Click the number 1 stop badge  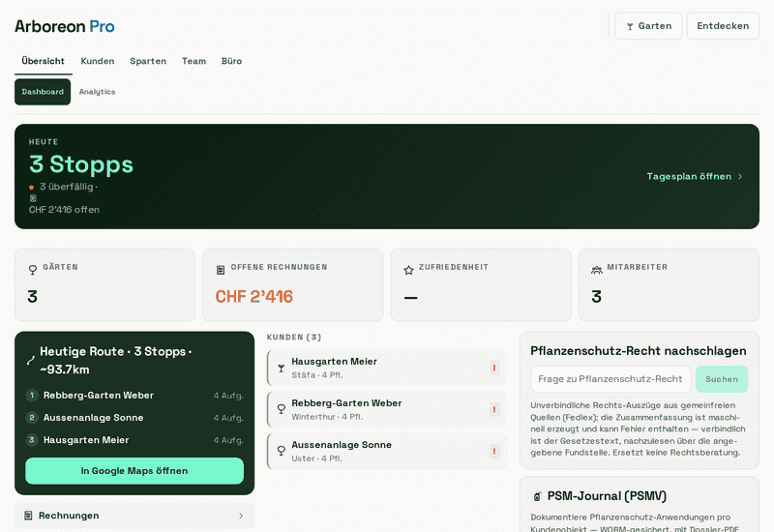click(x=32, y=396)
